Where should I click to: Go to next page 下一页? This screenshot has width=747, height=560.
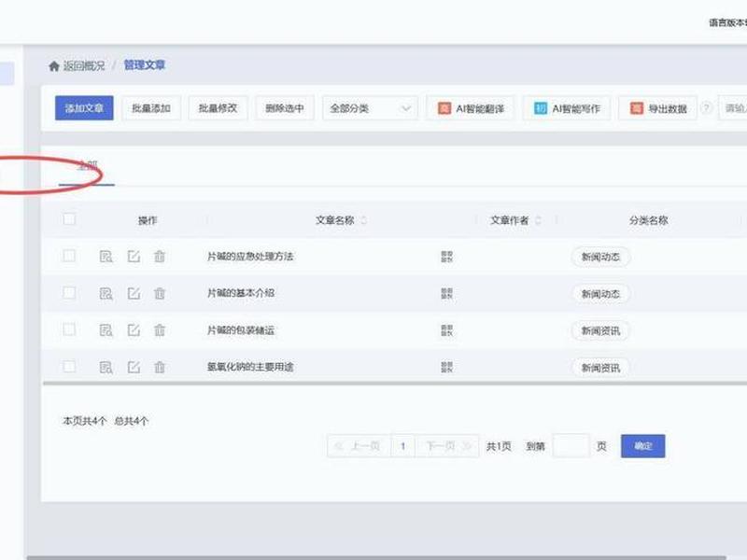tap(447, 446)
